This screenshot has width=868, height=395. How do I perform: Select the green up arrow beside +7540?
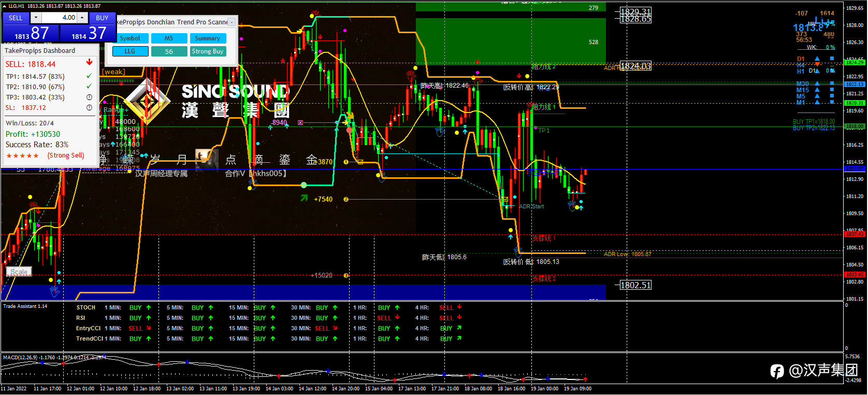point(304,198)
